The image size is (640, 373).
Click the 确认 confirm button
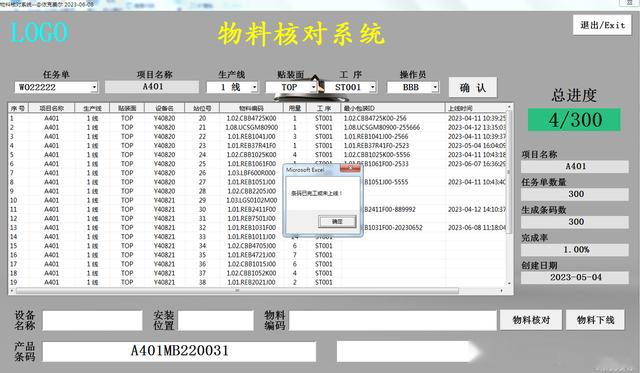[473, 87]
